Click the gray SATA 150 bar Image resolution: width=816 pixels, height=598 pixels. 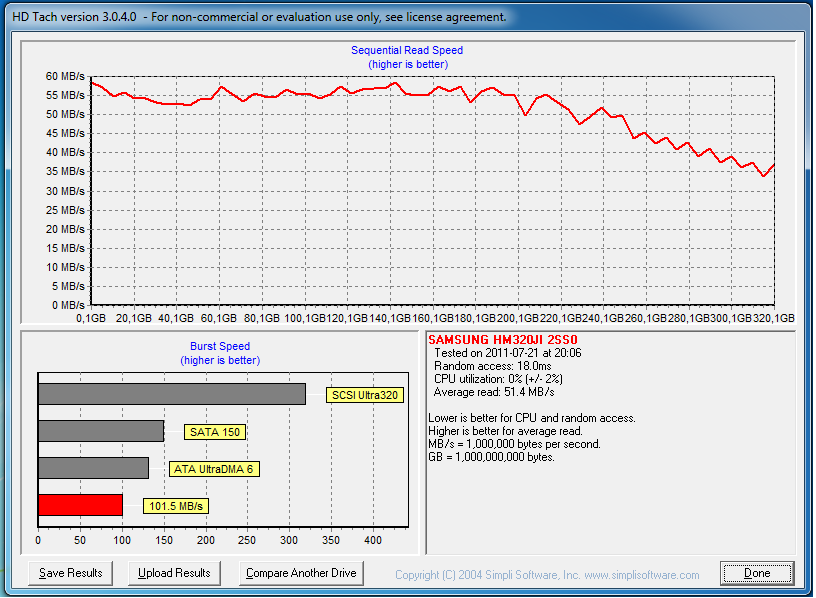click(x=100, y=431)
